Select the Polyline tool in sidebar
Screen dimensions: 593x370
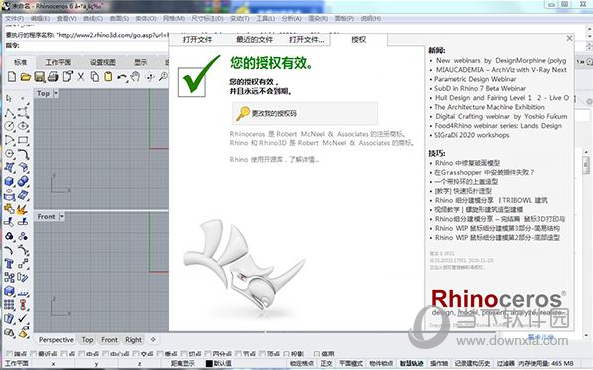point(9,112)
